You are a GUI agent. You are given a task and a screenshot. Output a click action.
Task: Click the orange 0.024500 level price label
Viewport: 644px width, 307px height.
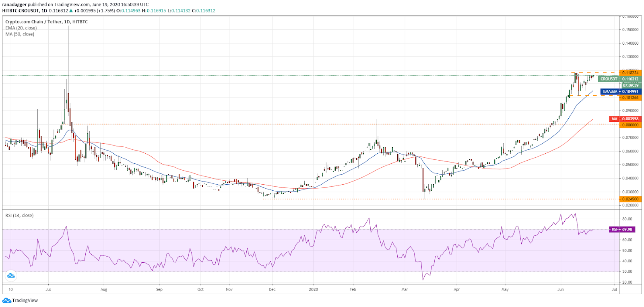pos(630,199)
